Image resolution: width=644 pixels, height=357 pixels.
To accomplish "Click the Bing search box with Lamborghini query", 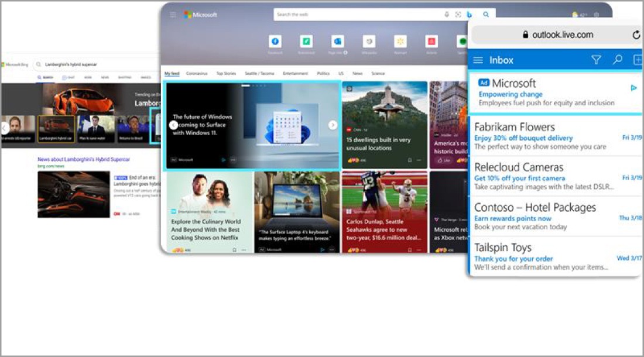I will click(x=98, y=64).
